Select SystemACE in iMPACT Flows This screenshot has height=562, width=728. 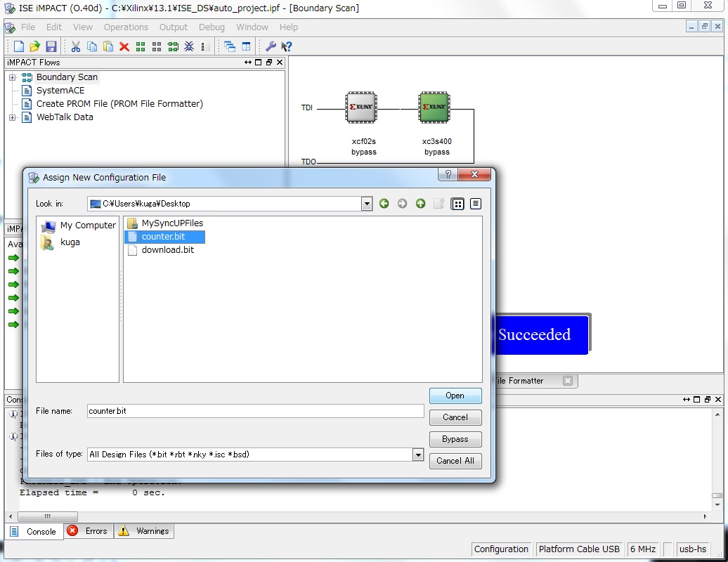click(x=60, y=91)
